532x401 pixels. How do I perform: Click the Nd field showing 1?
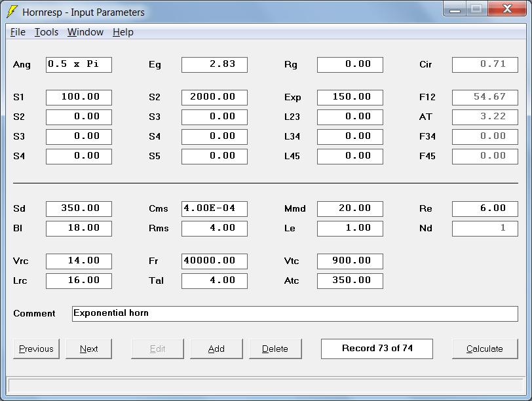485,229
